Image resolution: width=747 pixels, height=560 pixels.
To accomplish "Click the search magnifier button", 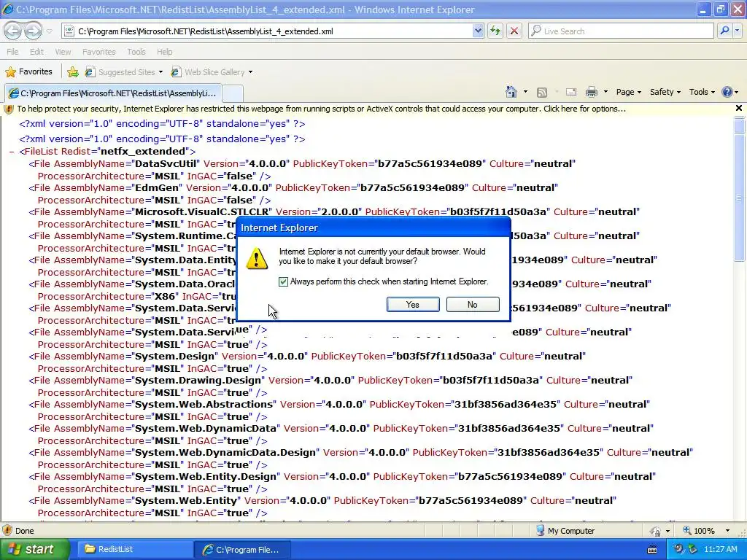I will (724, 31).
